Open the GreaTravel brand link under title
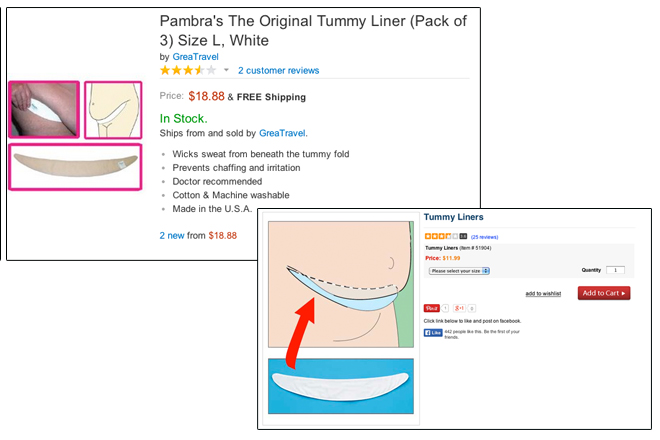The height and width of the screenshot is (440, 660). pyautogui.click(x=195, y=57)
